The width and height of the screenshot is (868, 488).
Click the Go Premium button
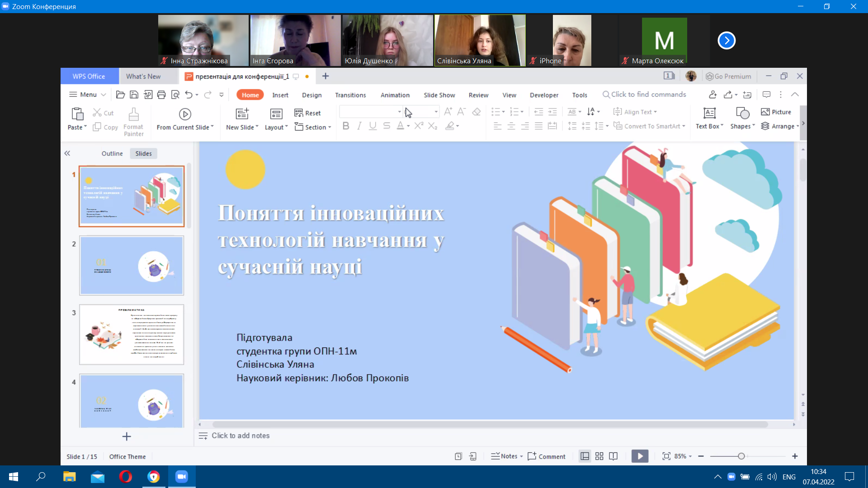(728, 76)
